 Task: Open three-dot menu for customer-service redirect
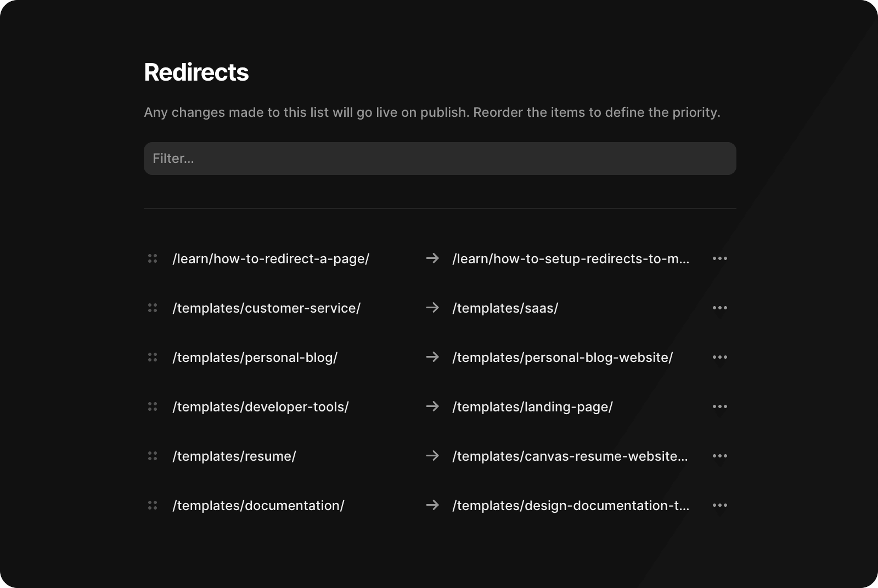719,308
